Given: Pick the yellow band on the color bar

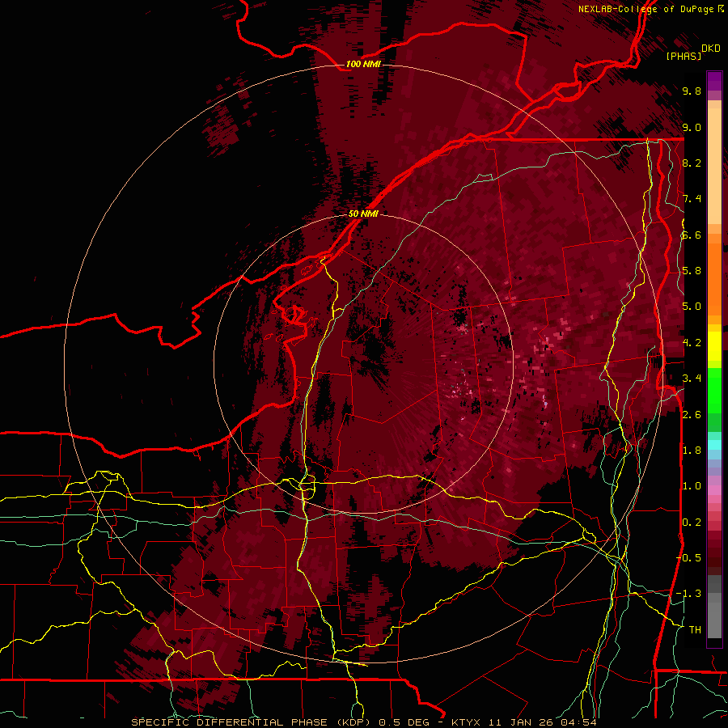Looking at the screenshot, I should [x=714, y=346].
